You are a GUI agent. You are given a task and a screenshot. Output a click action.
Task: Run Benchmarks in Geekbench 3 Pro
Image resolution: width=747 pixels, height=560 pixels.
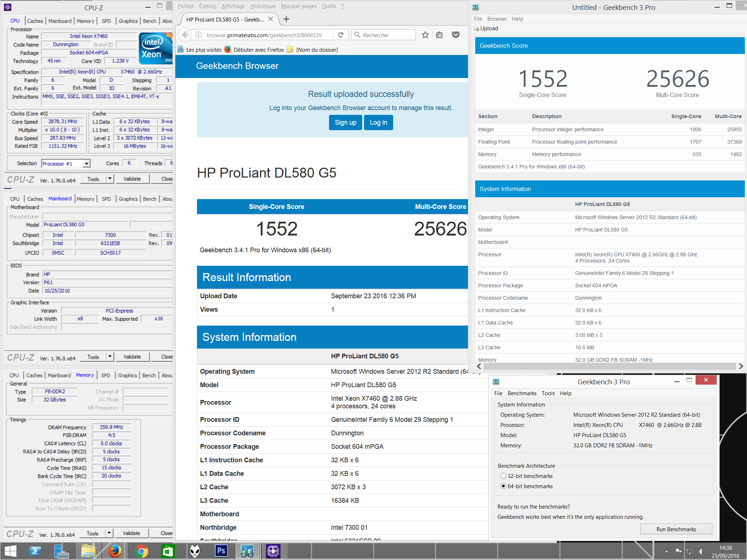[676, 529]
